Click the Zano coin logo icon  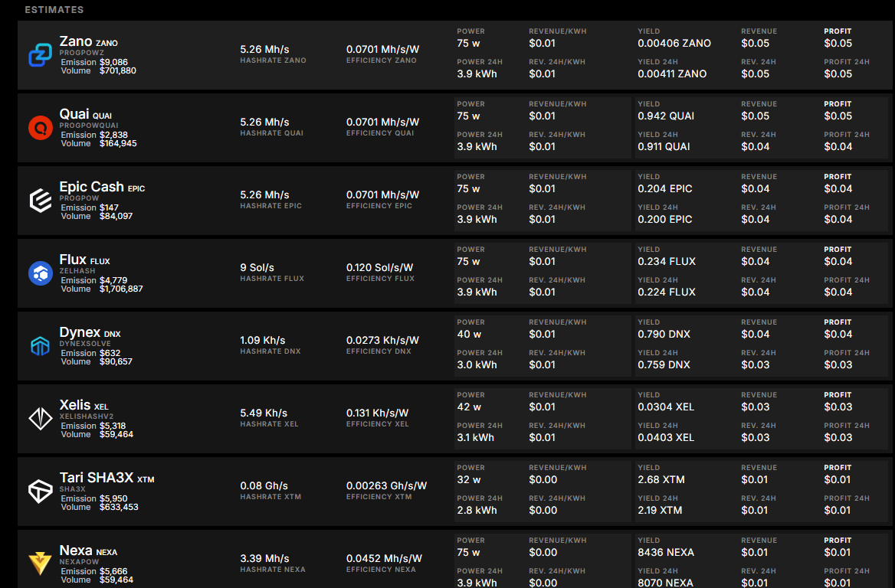pos(39,55)
